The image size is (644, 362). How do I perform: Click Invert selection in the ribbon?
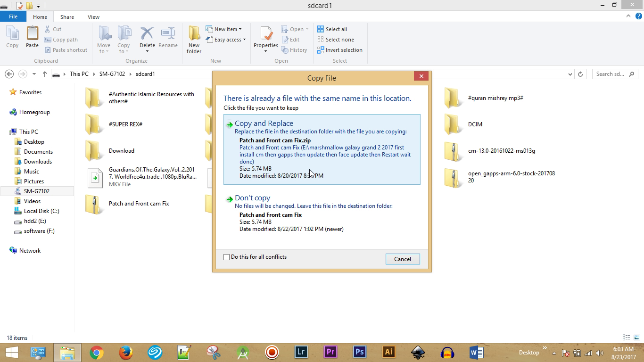point(339,50)
